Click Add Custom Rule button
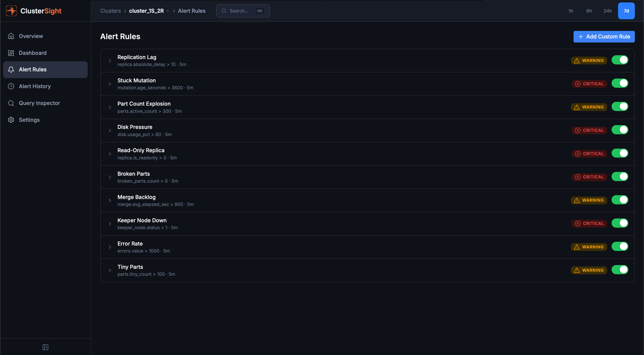The image size is (644, 355). 604,37
